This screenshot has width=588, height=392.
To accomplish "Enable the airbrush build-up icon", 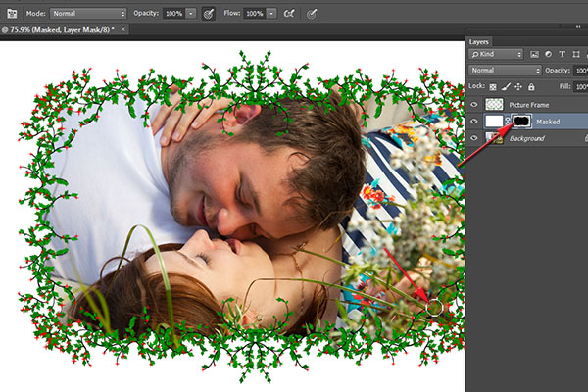I will 289,14.
